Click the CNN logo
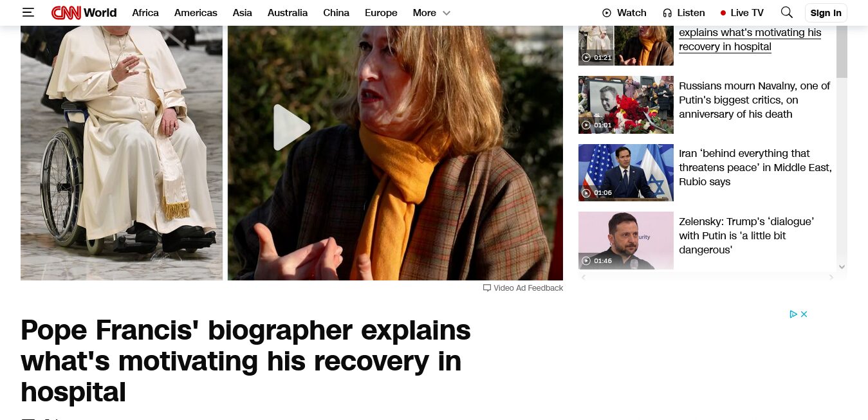This screenshot has width=868, height=420. [66, 12]
